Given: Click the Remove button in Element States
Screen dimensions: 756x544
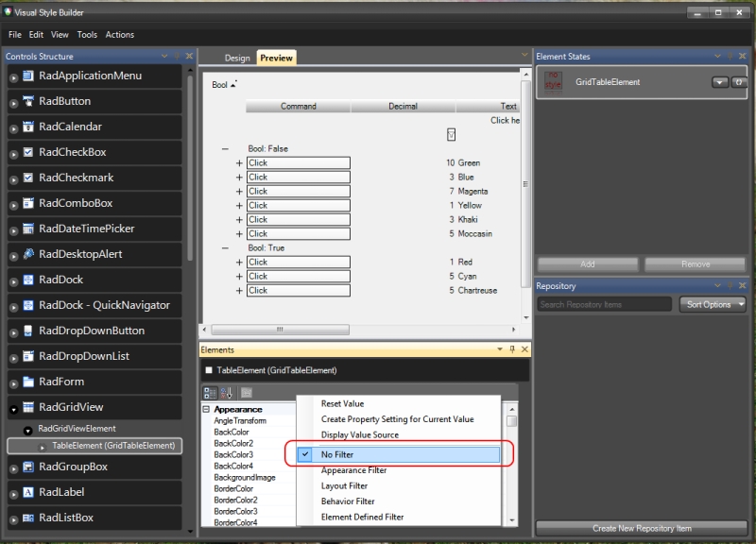Looking at the screenshot, I should point(696,264).
